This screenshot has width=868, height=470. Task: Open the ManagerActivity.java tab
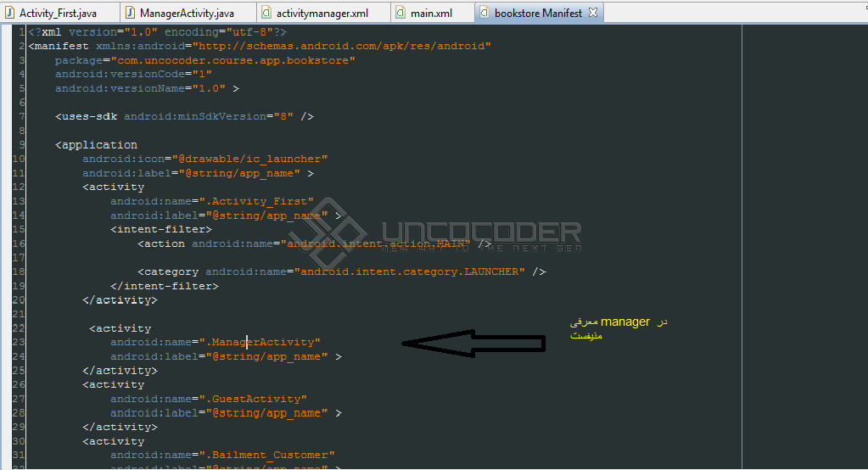(x=187, y=13)
